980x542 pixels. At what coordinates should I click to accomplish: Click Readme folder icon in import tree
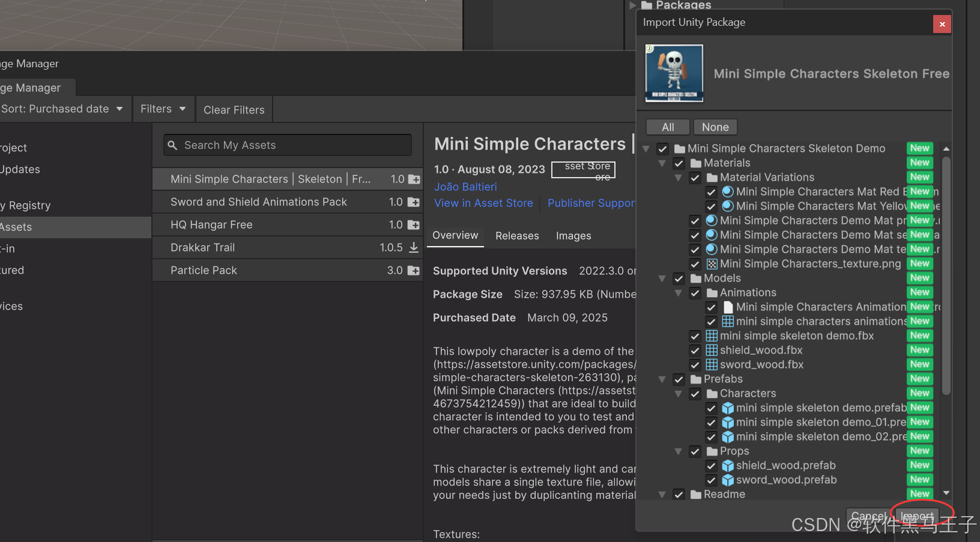pos(696,494)
